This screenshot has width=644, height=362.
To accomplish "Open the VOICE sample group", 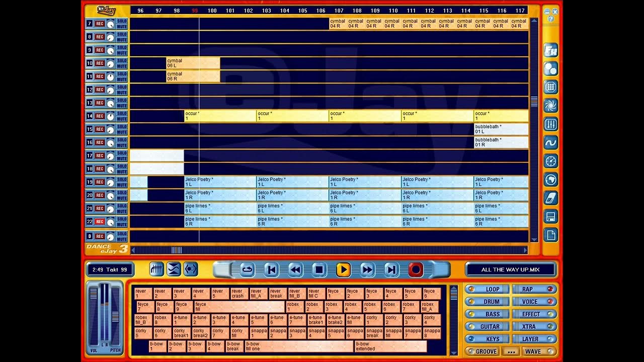I will point(534,302).
